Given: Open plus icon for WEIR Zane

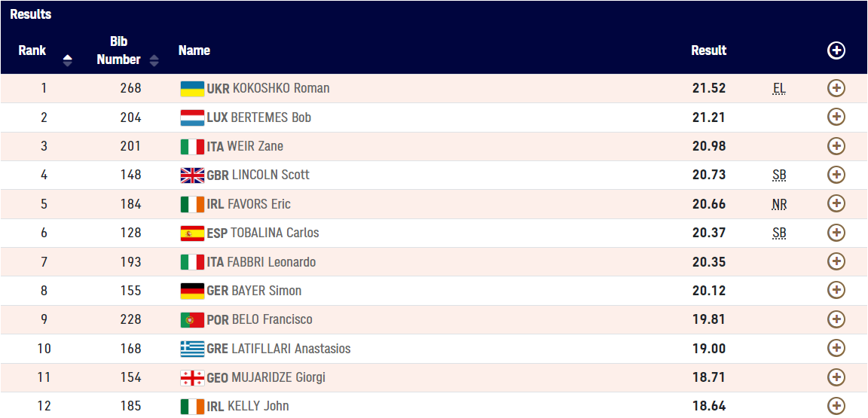Looking at the screenshot, I should click(836, 146).
